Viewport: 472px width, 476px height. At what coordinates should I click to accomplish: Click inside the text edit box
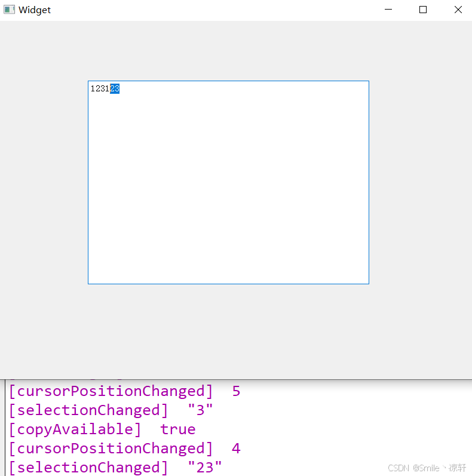pyautogui.click(x=228, y=182)
